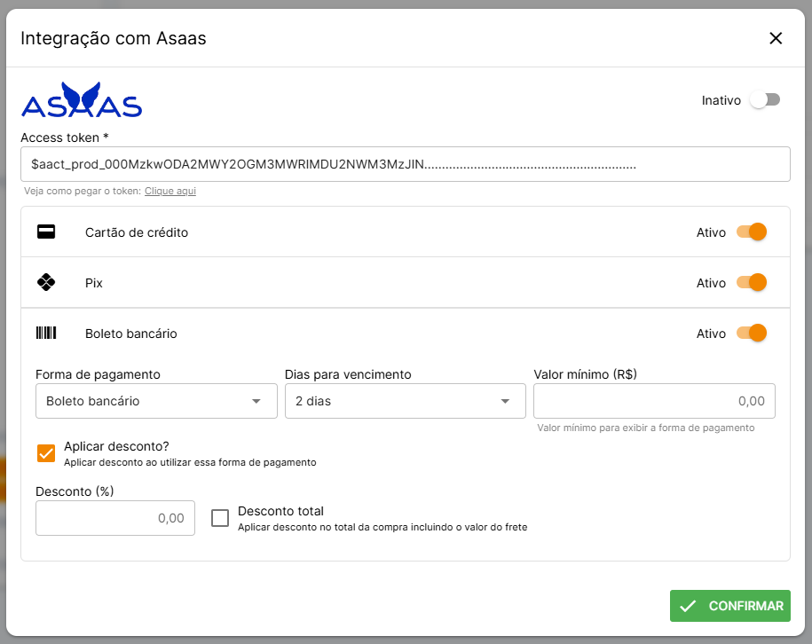Turn off the Pix payment toggle
The width and height of the screenshot is (812, 644).
pyautogui.click(x=752, y=283)
